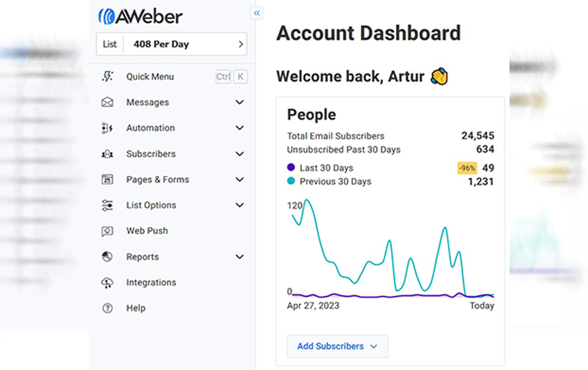Open the Web Push menu item
This screenshot has width=588, height=370.
(147, 231)
